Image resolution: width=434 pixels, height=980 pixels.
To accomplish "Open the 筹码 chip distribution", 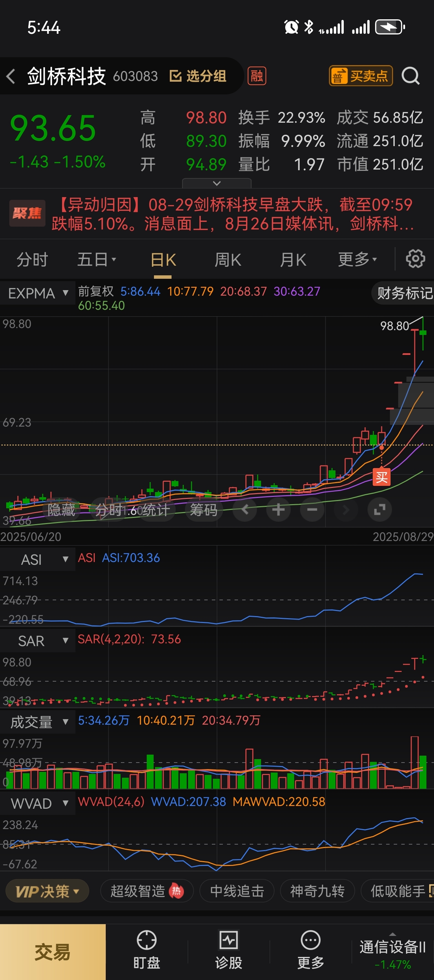I will point(204,510).
